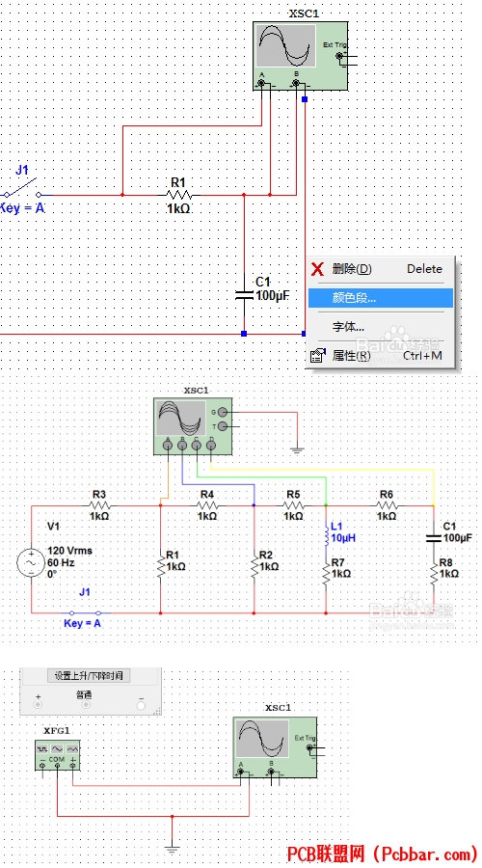Screen dimensions: 482x868
Task: Select the top XSC1 two-channel oscilloscope
Action: pyautogui.click(x=301, y=56)
